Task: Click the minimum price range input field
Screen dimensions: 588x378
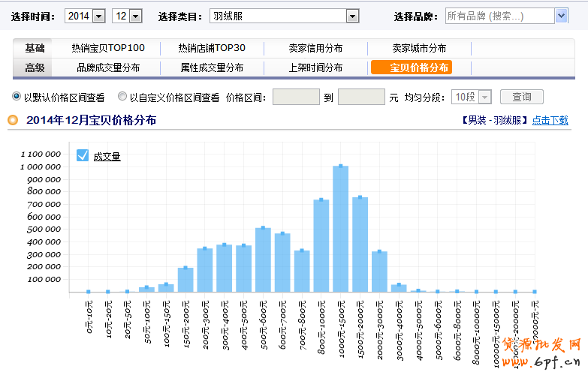Action: tap(296, 97)
